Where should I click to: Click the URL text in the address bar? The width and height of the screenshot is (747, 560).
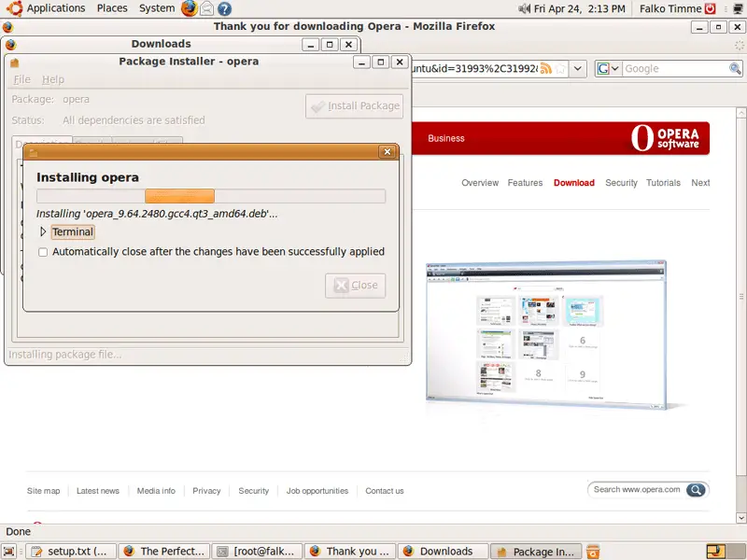(x=475, y=68)
